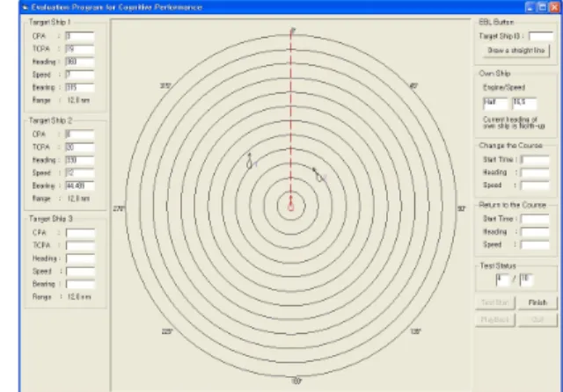Select the red own ship marker at radar center

291,205
